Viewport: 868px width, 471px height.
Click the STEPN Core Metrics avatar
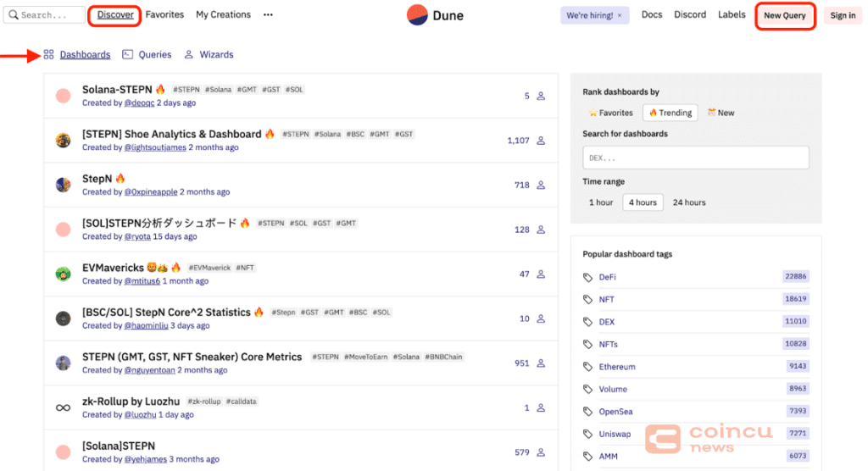click(63, 363)
